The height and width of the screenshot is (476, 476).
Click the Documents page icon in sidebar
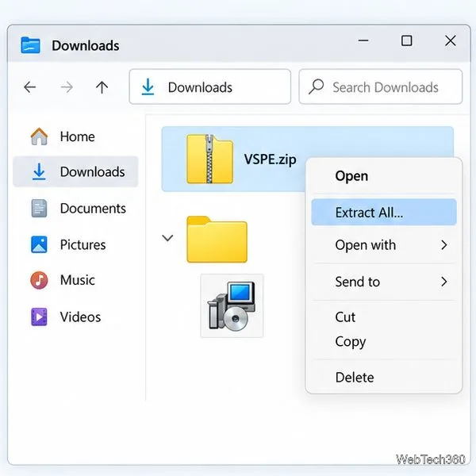point(39,208)
